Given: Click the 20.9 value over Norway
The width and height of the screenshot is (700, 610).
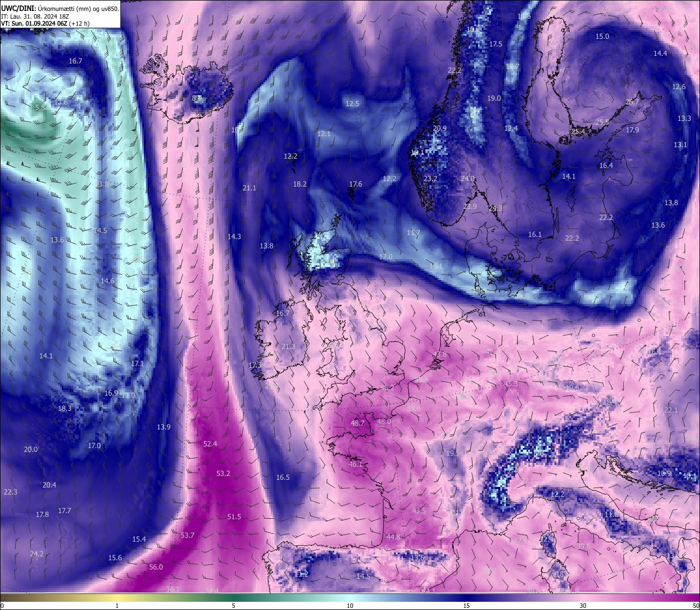Looking at the screenshot, I should click(x=440, y=128).
